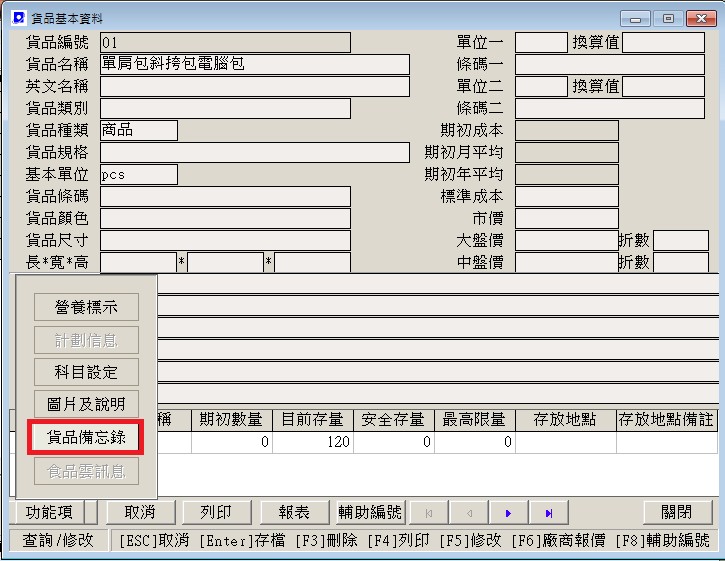The width and height of the screenshot is (725, 561).
Task: Select the 貨品種類 field showing 商品
Action: tap(139, 130)
